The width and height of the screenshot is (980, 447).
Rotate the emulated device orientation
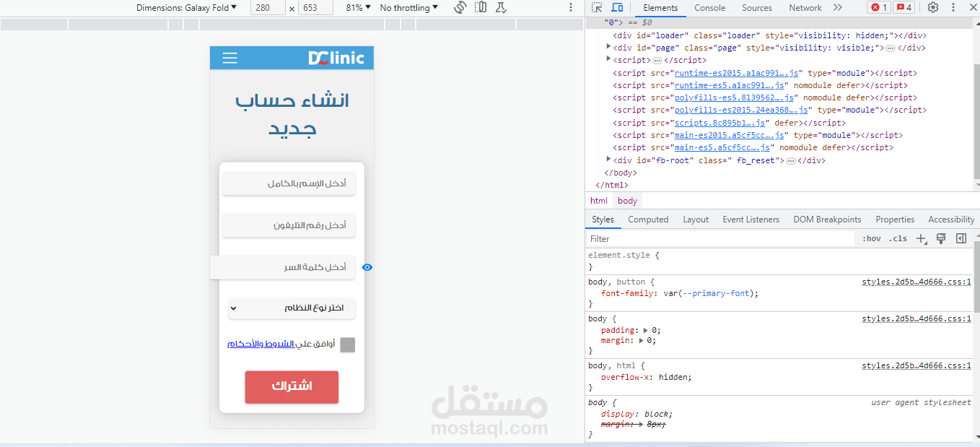point(461,7)
